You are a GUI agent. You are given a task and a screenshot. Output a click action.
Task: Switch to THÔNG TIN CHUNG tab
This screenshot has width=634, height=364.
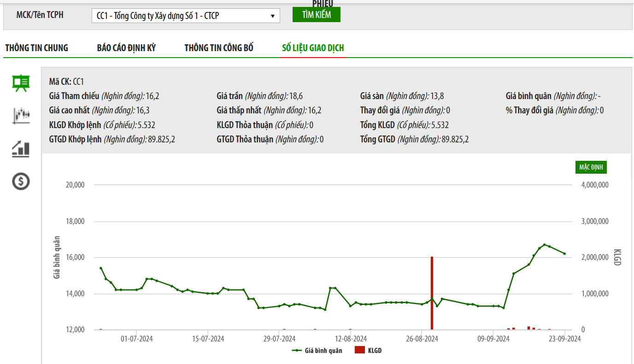(37, 48)
